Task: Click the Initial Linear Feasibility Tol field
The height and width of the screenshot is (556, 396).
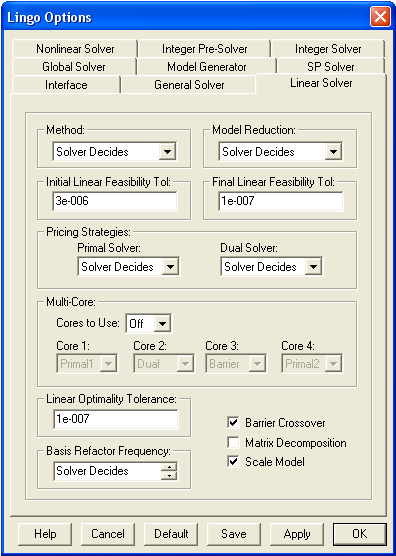Action: (x=115, y=201)
